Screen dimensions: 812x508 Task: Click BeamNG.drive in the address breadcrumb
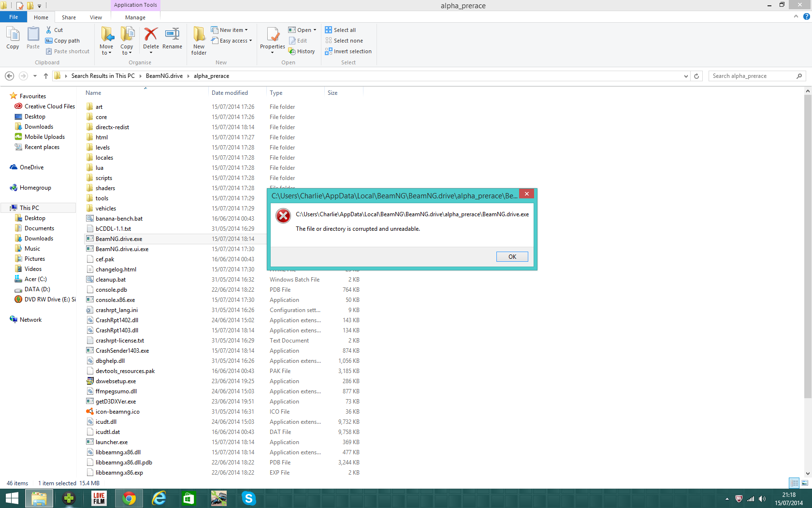pyautogui.click(x=164, y=76)
